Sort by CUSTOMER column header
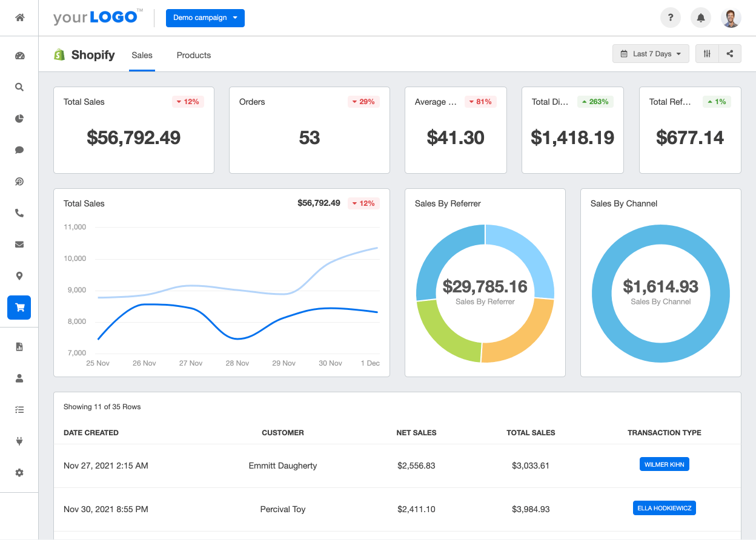The height and width of the screenshot is (540, 756). coord(283,433)
